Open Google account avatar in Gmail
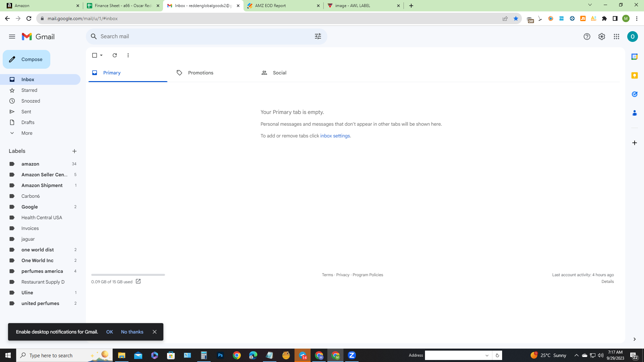Image resolution: width=644 pixels, height=362 pixels. 632,37
